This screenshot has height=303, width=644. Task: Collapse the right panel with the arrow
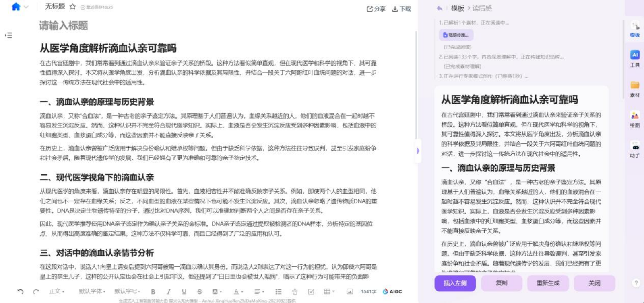pyautogui.click(x=418, y=151)
